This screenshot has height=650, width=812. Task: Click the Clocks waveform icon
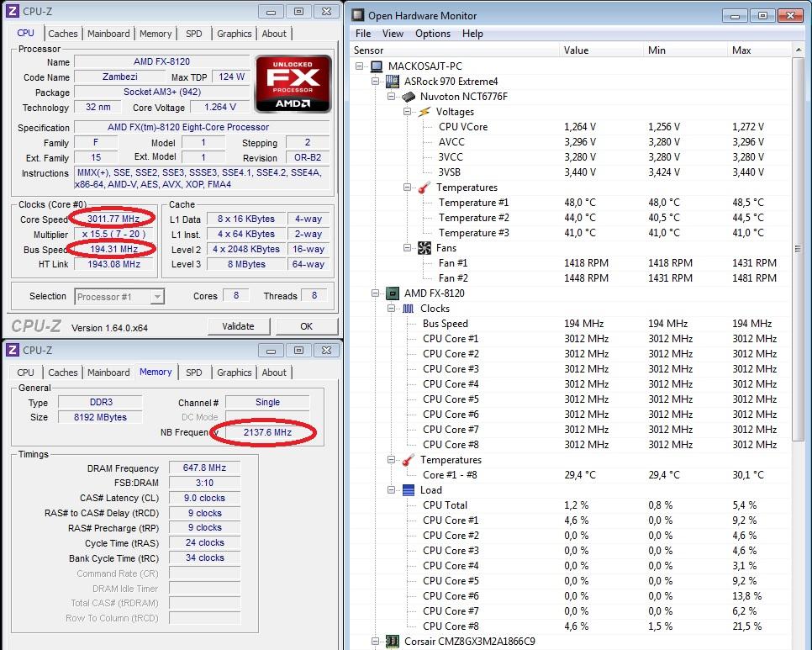click(x=408, y=309)
